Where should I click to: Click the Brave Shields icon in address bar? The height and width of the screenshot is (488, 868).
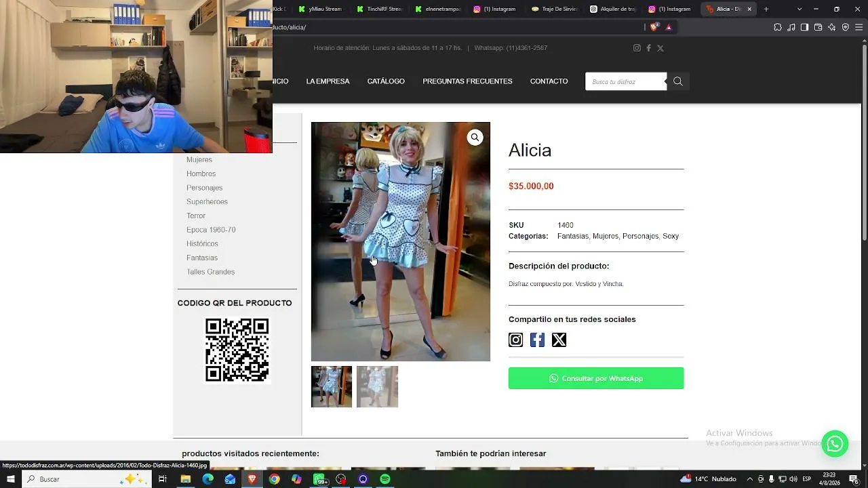coord(654,27)
